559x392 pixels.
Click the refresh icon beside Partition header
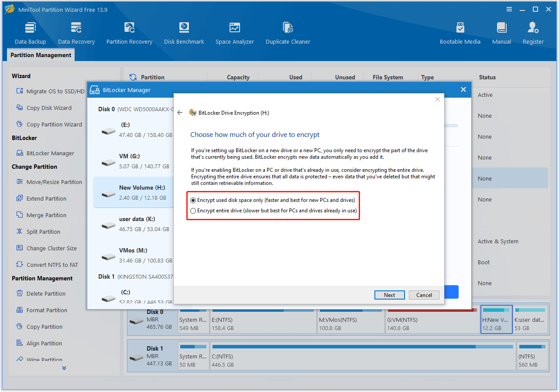(x=133, y=77)
